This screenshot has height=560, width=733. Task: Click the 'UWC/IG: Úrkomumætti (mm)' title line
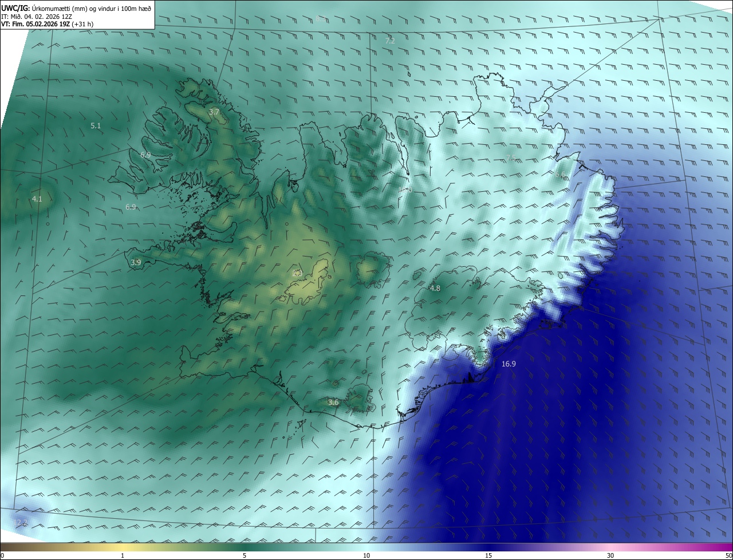coord(76,9)
